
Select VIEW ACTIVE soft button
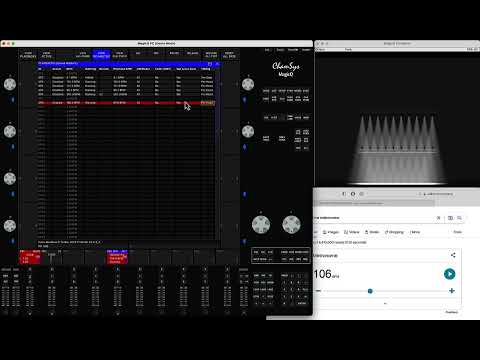tap(46, 55)
